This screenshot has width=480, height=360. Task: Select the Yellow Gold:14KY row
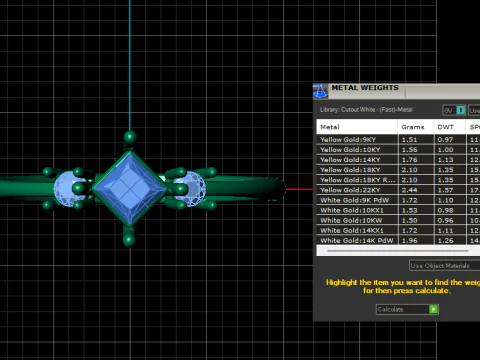(398, 160)
